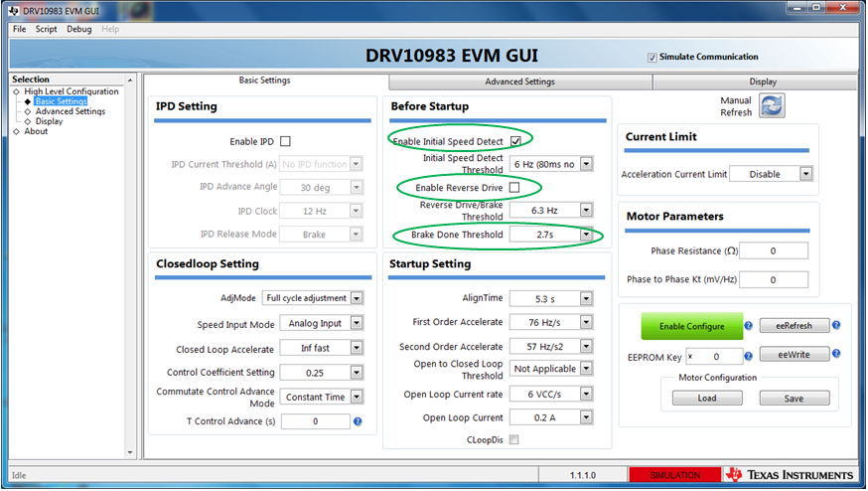This screenshot has height=491, width=868.
Task: Click help icon next to Enable Configure
Action: [x=748, y=326]
